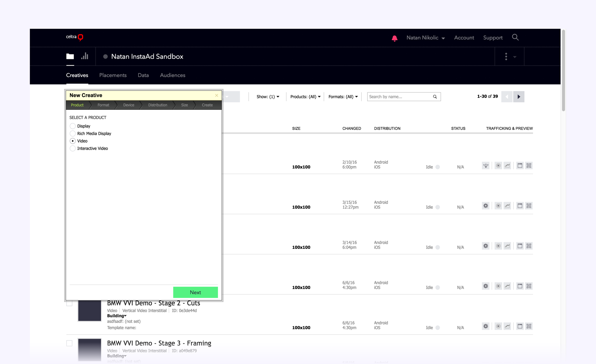Open the bar chart analytics view icon
The height and width of the screenshot is (364, 596).
(85, 56)
